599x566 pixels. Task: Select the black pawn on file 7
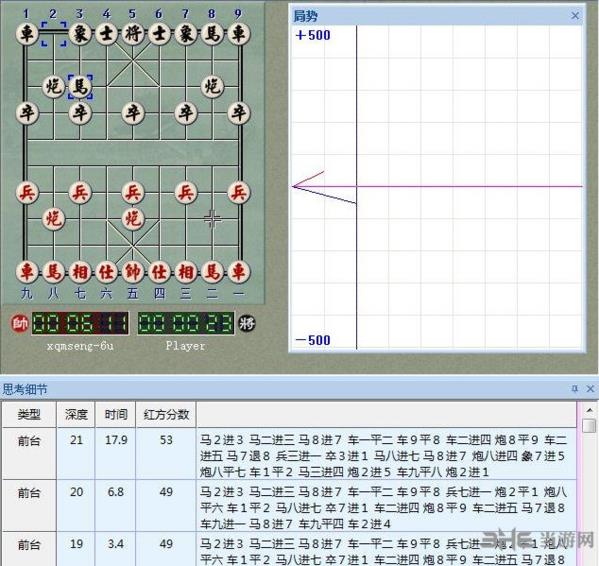186,113
